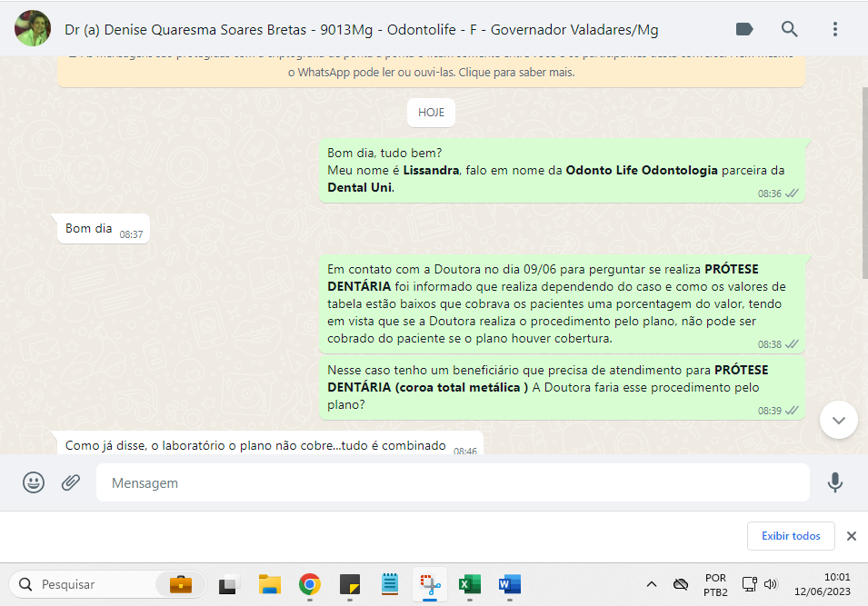Click the 'Bom dia' received message
Viewport: 868px width, 606px height.
pyautogui.click(x=103, y=228)
